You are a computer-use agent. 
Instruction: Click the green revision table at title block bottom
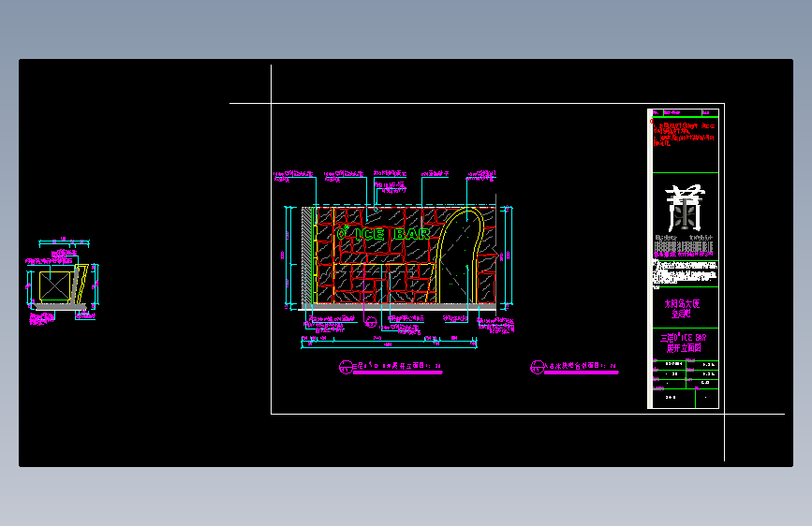pos(686,384)
